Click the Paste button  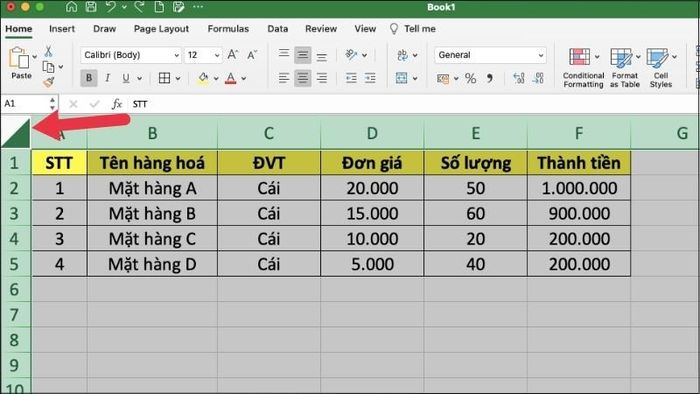(x=21, y=63)
